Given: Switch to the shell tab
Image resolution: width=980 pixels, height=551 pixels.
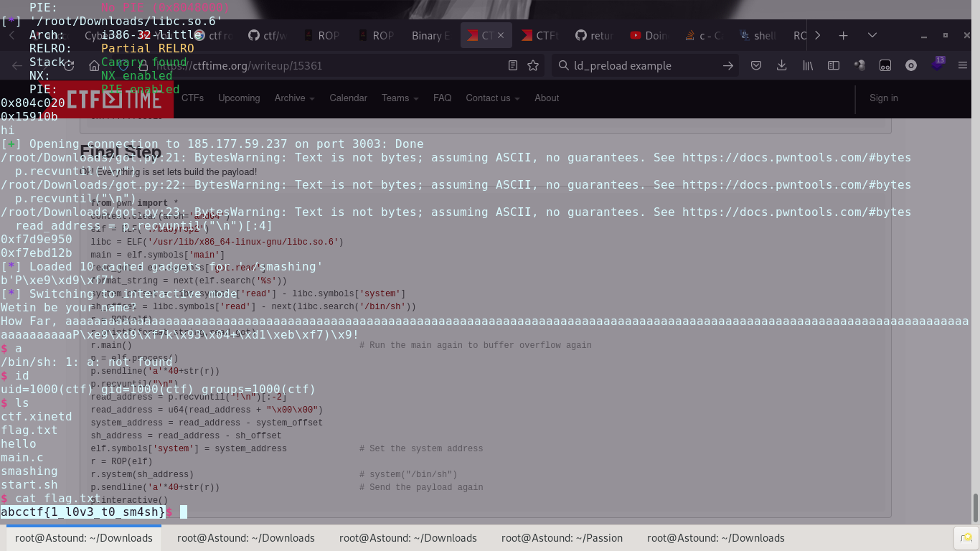Looking at the screenshot, I should click(x=758, y=35).
